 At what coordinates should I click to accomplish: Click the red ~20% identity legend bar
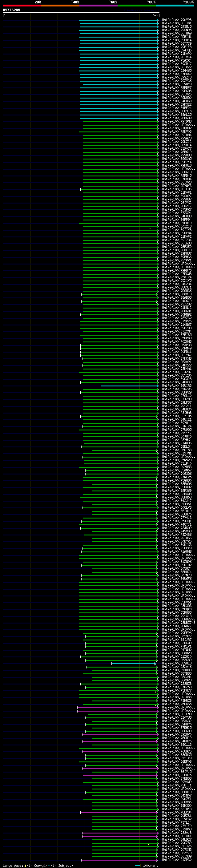point(22,6)
